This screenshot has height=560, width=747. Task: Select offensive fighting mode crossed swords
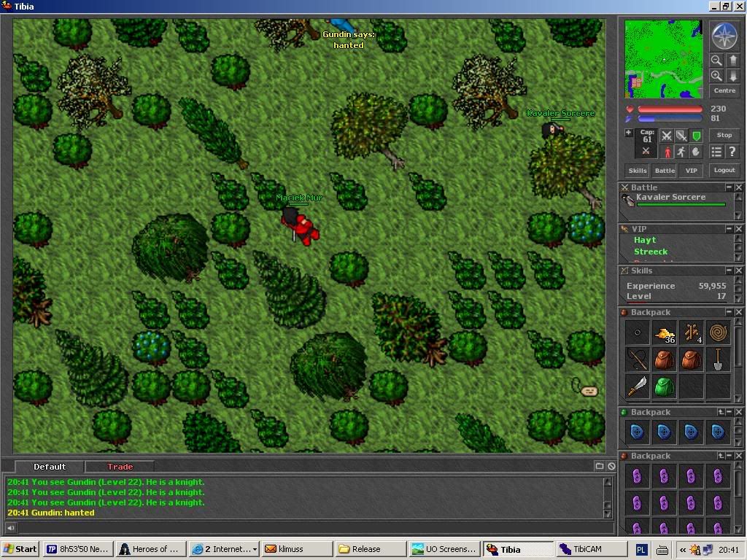(x=667, y=136)
